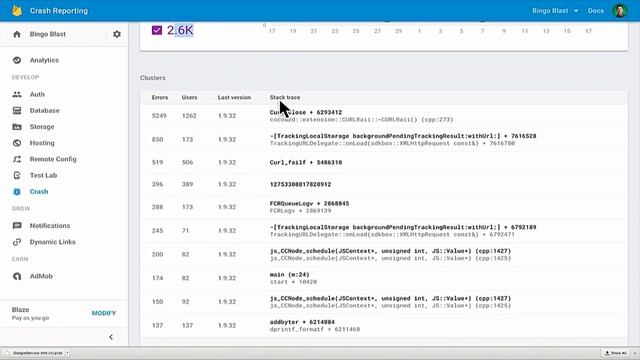Open the Docs link
Image resolution: width=640 pixels, height=360 pixels.
coord(596,11)
